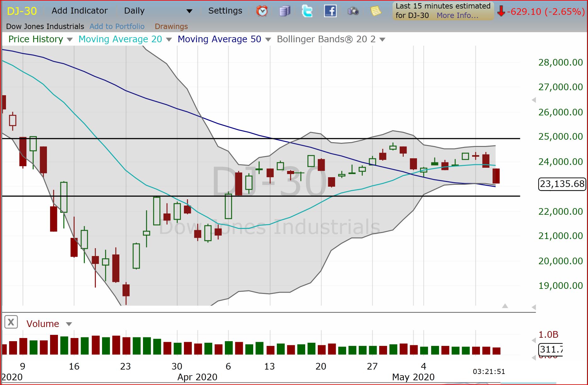Open the Daily timeframe dropdown
588x385 pixels.
(x=158, y=11)
